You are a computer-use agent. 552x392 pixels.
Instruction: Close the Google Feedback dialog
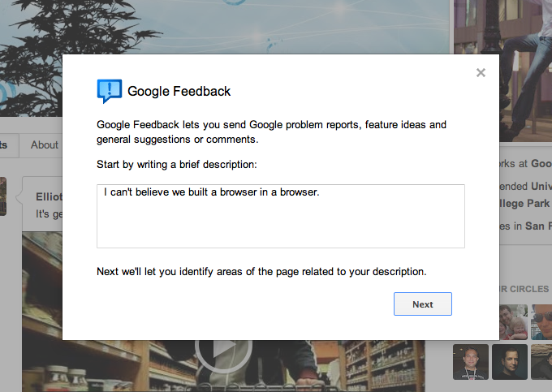click(481, 73)
